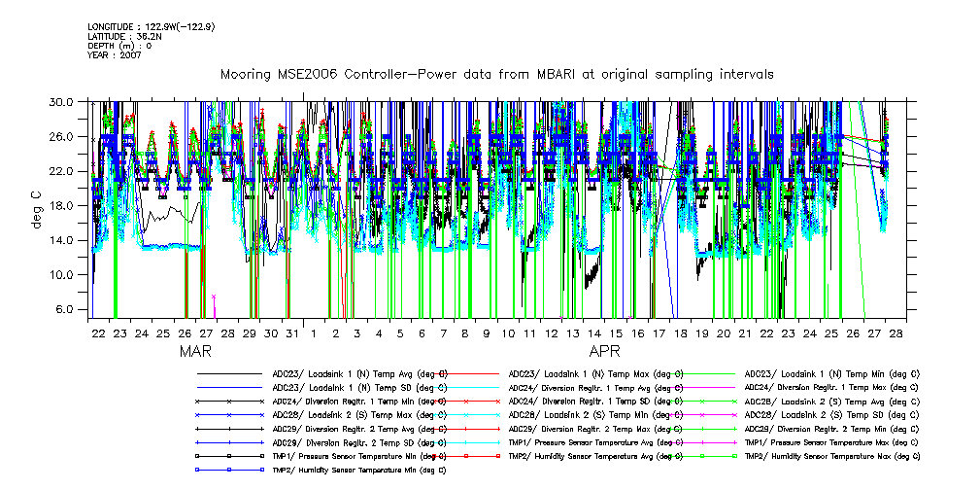Click the 'deg C' y-axis label

(x=38, y=207)
